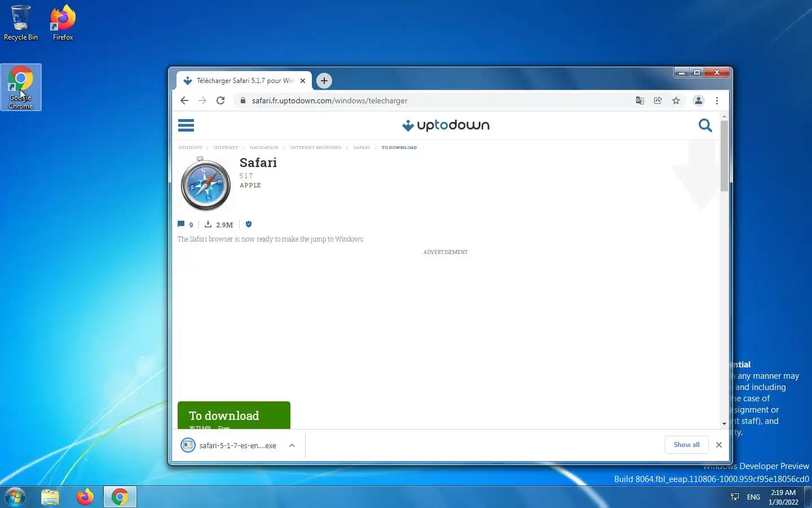
Task: Expand the download item options chevron
Action: (292, 445)
